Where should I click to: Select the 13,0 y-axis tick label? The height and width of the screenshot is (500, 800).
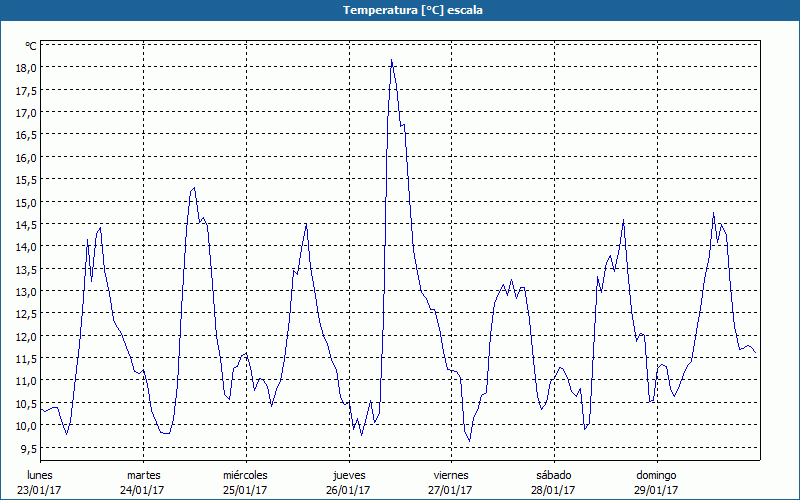click(25, 291)
